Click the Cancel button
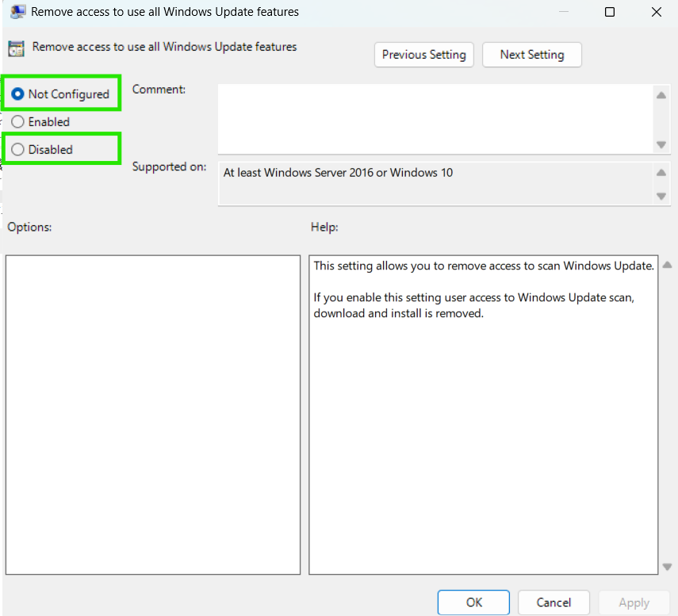The height and width of the screenshot is (616, 678). coord(554,603)
